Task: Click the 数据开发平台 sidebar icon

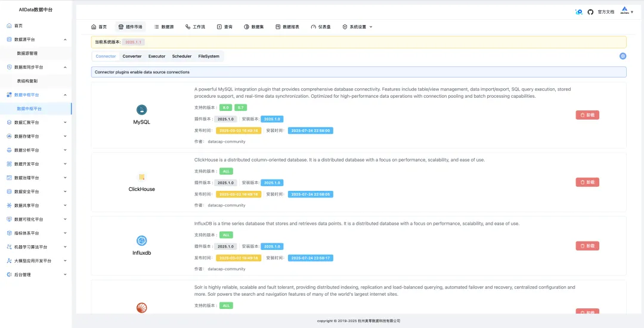Action: click(9, 164)
